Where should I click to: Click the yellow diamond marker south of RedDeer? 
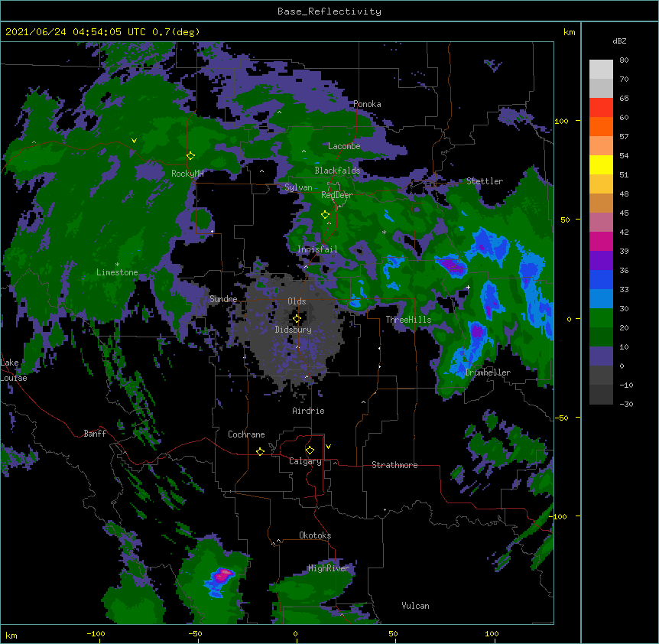tap(325, 215)
